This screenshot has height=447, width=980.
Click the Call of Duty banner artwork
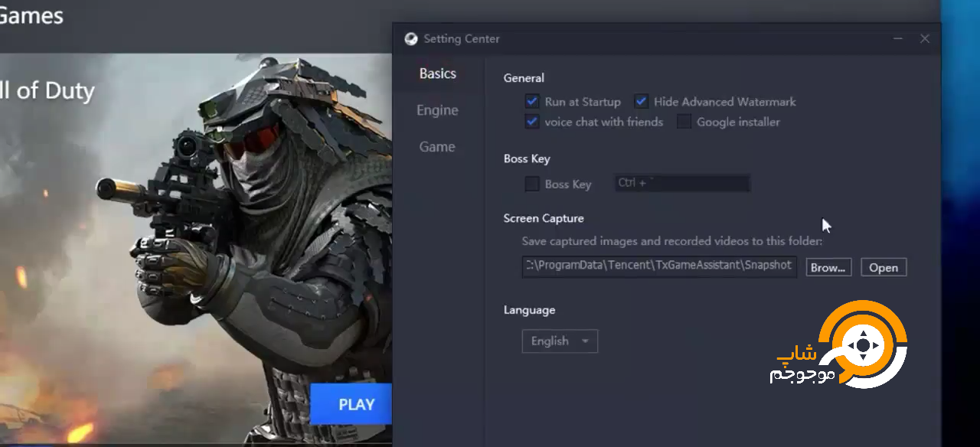[x=196, y=249]
